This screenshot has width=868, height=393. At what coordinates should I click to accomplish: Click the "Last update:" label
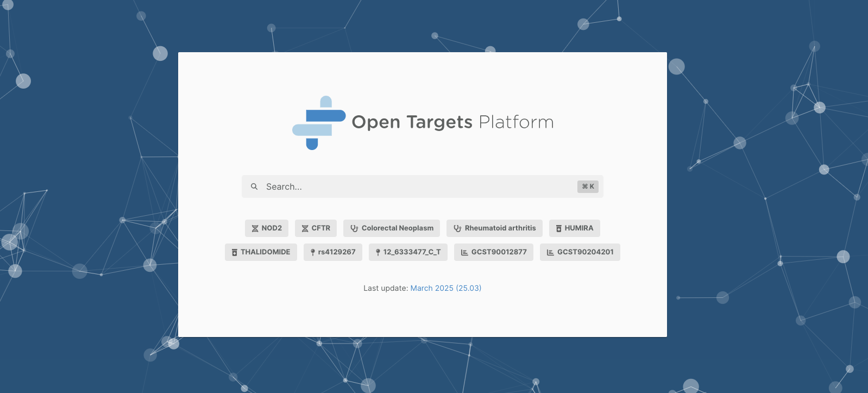pos(386,288)
